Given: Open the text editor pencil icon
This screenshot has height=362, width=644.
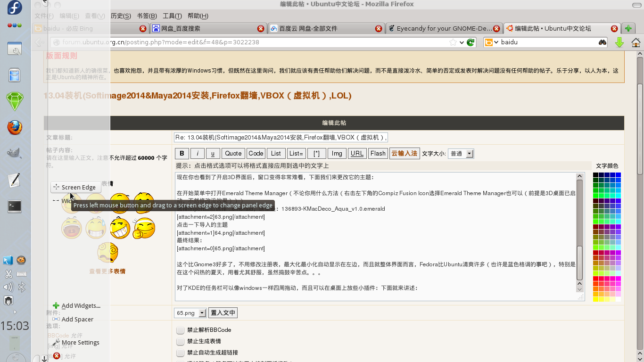Looking at the screenshot, I should coord(15,180).
